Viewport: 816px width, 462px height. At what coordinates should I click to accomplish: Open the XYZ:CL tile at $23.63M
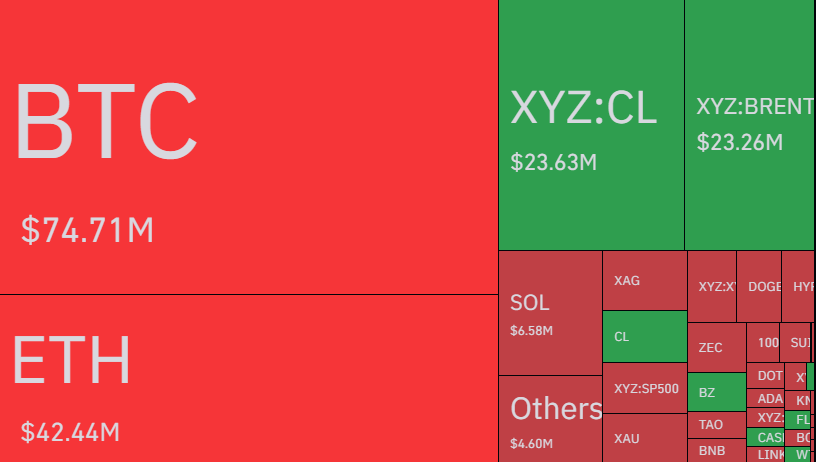click(591, 125)
